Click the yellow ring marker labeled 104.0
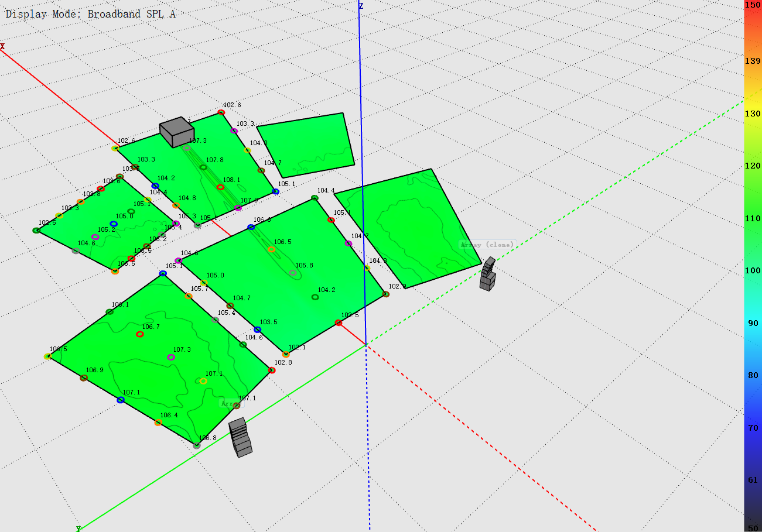Image resolution: width=762 pixels, height=532 pixels. (248, 150)
